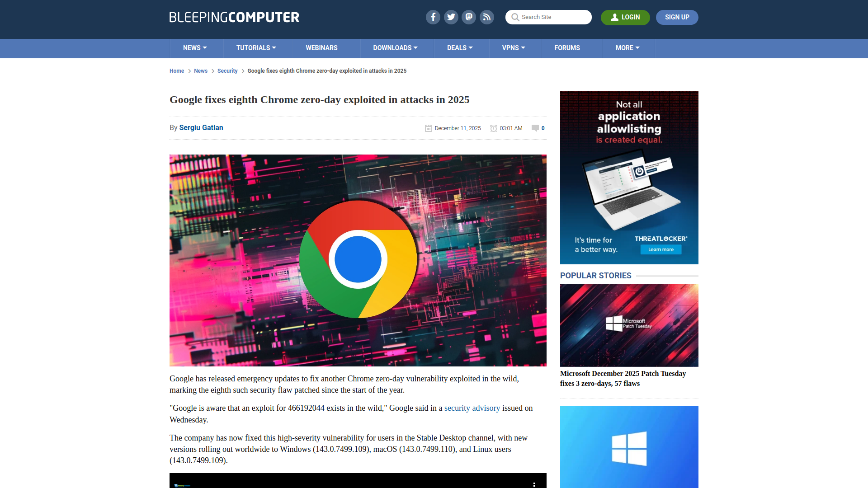Open the Microsoft Patch Tuesday story thumbnail
The width and height of the screenshot is (868, 488).
(629, 324)
